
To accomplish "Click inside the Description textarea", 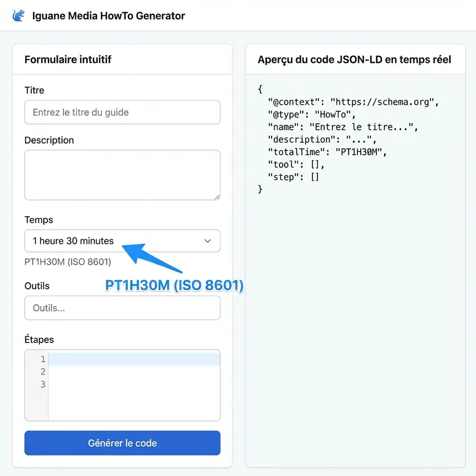I will coord(122,175).
